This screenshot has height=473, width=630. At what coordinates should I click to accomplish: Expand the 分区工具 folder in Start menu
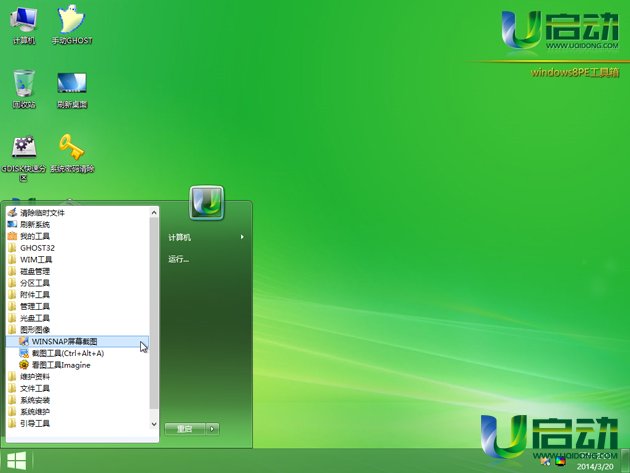pyautogui.click(x=34, y=282)
